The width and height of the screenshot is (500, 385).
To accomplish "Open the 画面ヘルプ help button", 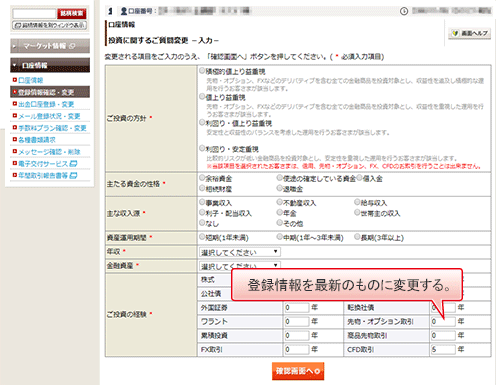I will (x=470, y=33).
